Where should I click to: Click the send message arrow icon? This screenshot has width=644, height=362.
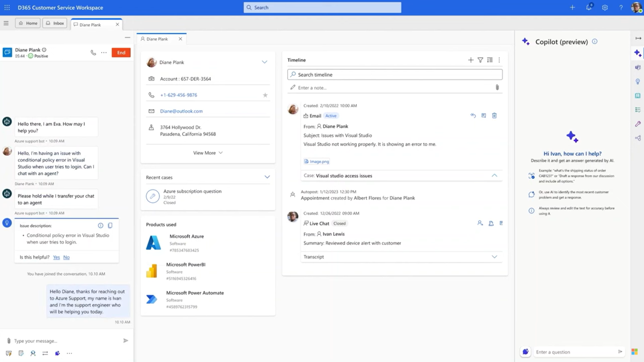(x=126, y=341)
